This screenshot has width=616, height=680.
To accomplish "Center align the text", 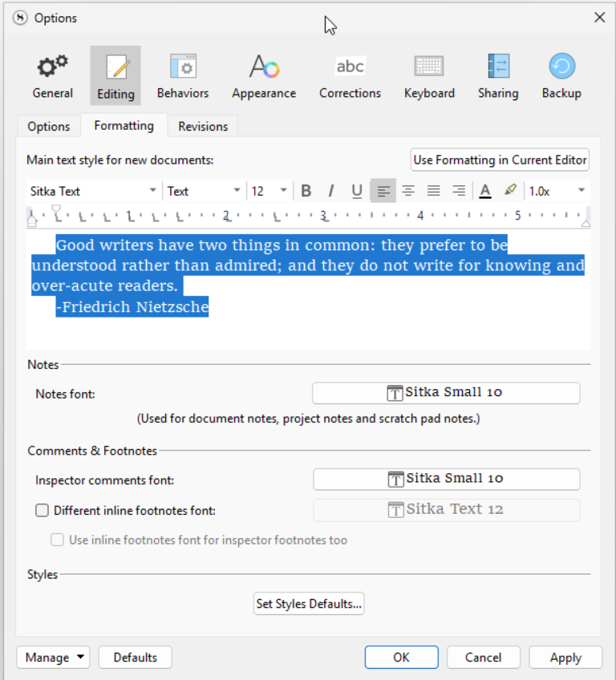I will 407,191.
